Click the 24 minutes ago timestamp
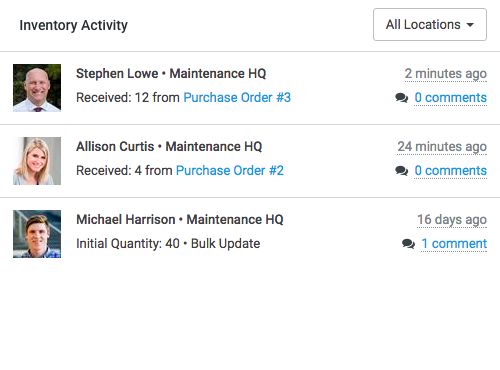 [442, 147]
